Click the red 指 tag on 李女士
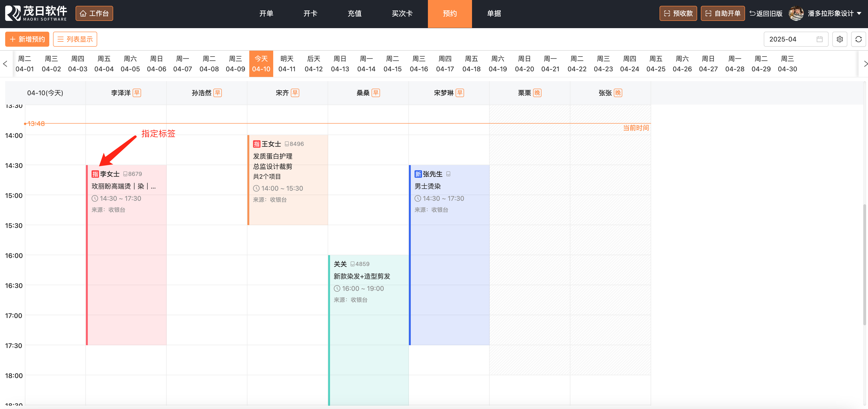Viewport: 868px width, 409px height. 95,174
